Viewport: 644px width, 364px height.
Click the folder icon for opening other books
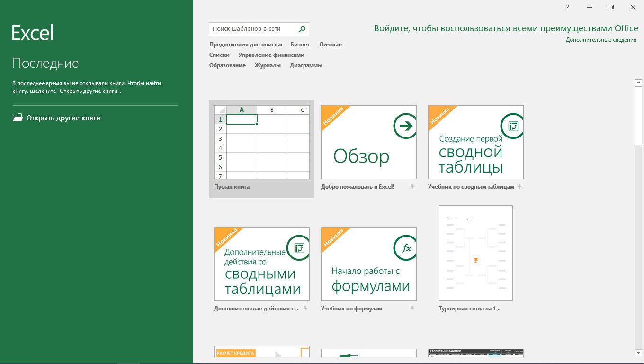point(18,118)
